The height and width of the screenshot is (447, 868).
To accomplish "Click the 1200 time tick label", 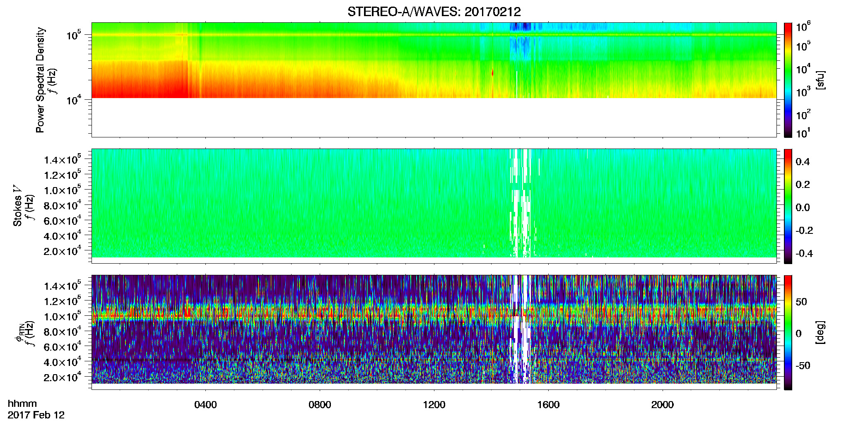I will coord(434,405).
